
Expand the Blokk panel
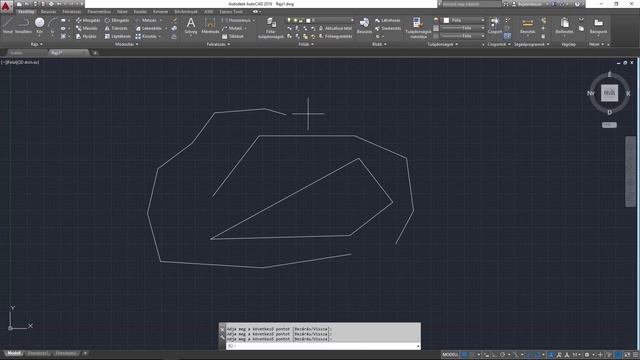379,44
